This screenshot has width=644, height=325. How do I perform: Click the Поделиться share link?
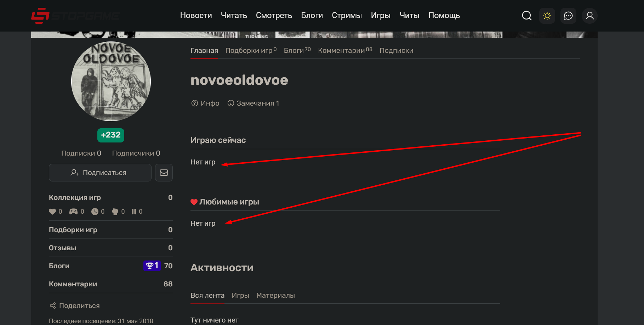tap(75, 306)
